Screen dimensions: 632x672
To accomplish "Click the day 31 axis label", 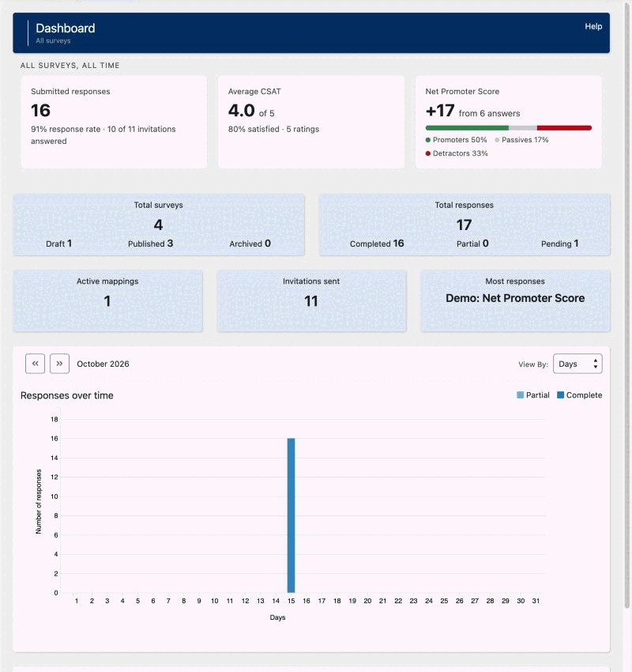I will 536,601.
